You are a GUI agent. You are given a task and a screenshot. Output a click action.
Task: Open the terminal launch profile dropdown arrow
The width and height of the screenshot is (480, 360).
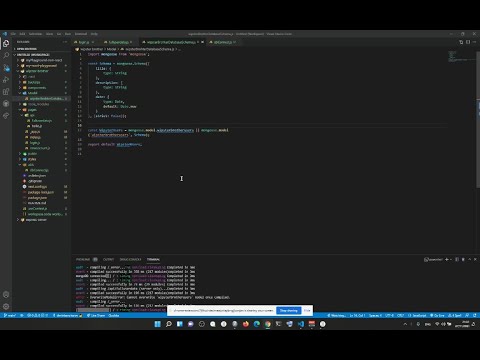(x=451, y=259)
